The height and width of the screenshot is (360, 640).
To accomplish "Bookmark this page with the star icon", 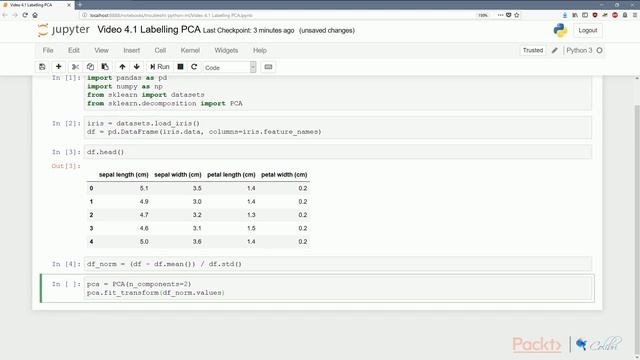I will (x=517, y=15).
